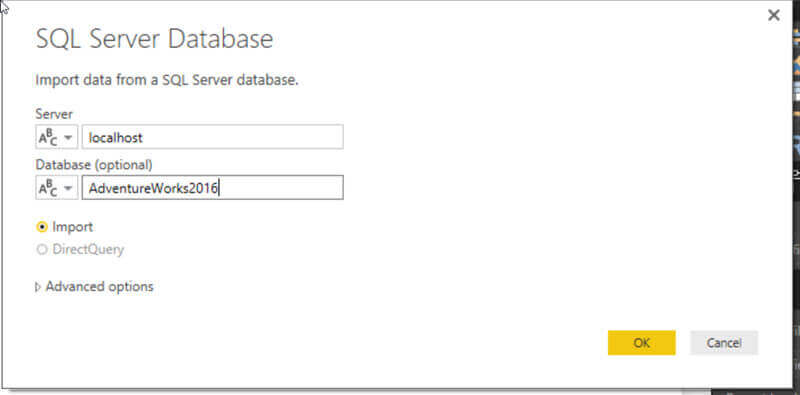
Task: Click the Cancel button
Action: pyautogui.click(x=724, y=343)
